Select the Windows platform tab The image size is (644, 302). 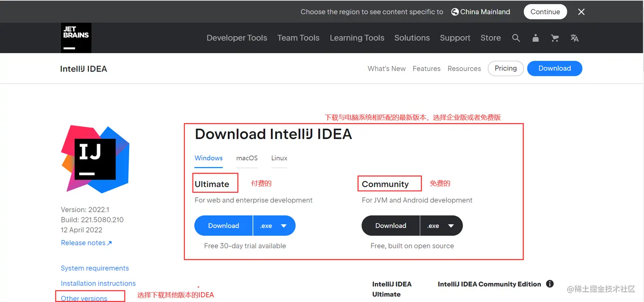point(208,158)
